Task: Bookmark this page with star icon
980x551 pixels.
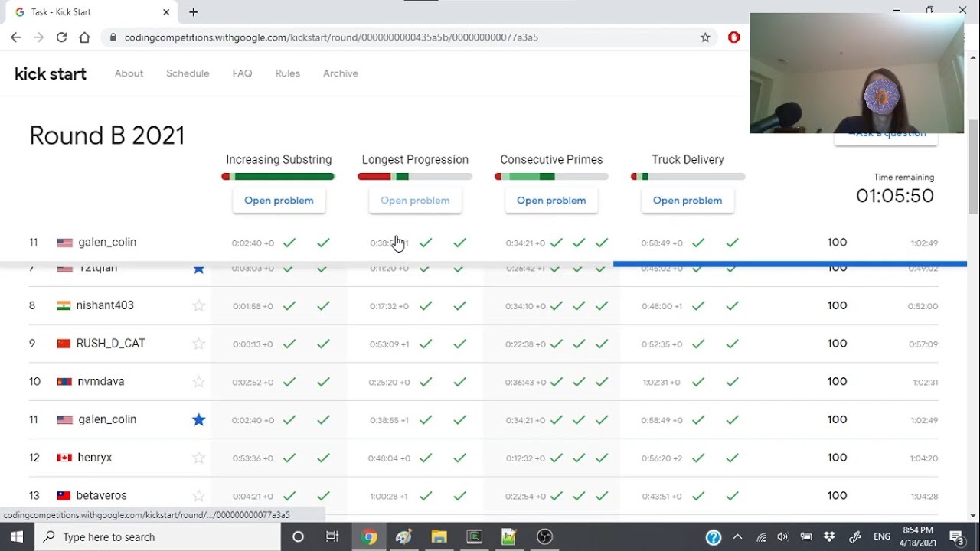Action: point(705,37)
